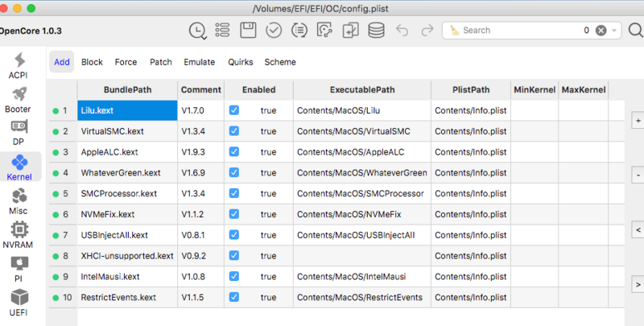Click the Contents/MacOS/WhateverGreen cell
The width and height of the screenshot is (644, 326).
[x=362, y=173]
